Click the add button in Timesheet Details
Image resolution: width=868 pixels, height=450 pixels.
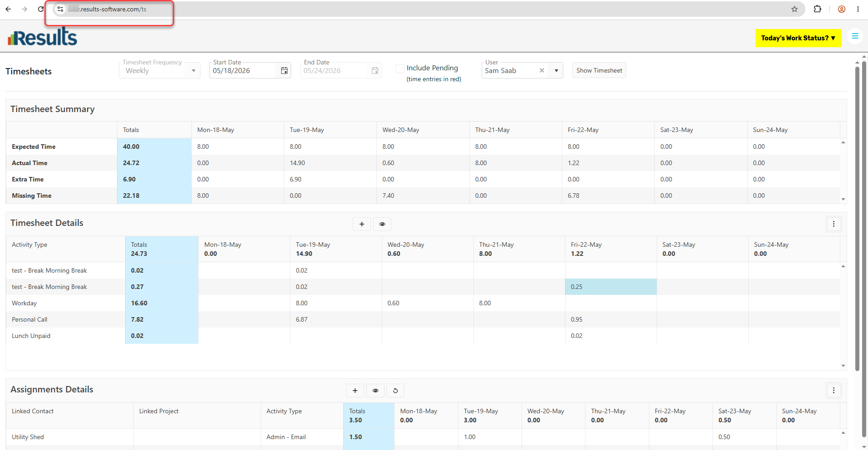(x=362, y=224)
